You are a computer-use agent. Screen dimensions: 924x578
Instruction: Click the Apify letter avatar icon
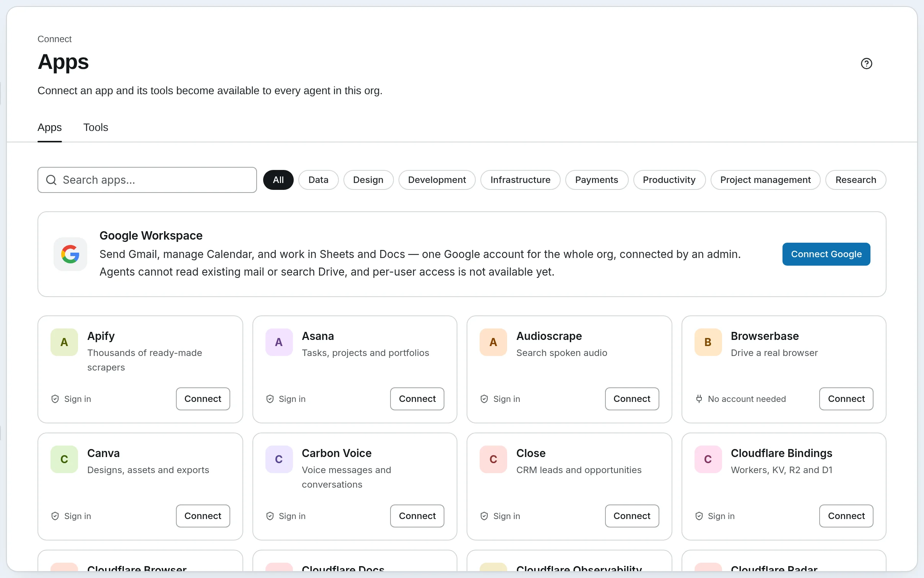click(x=64, y=342)
